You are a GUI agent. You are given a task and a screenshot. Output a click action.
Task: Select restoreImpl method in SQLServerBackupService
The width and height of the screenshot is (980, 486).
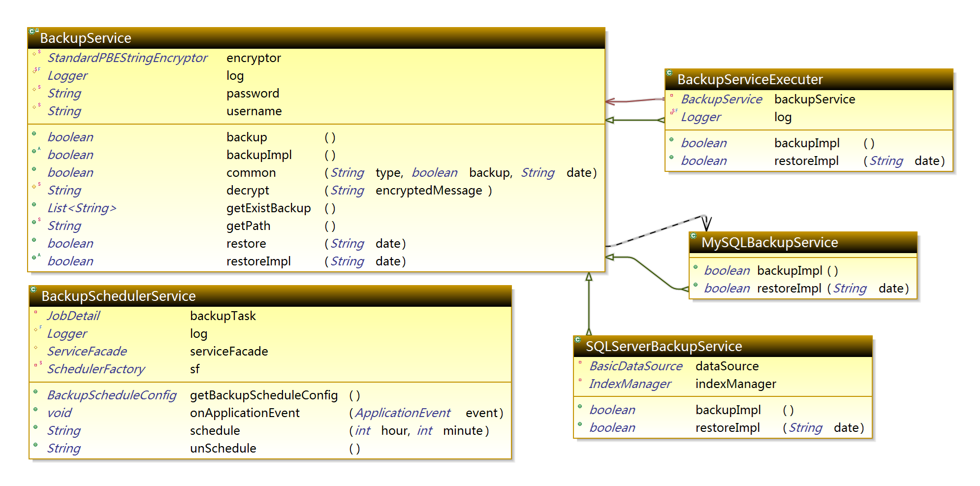(x=727, y=428)
